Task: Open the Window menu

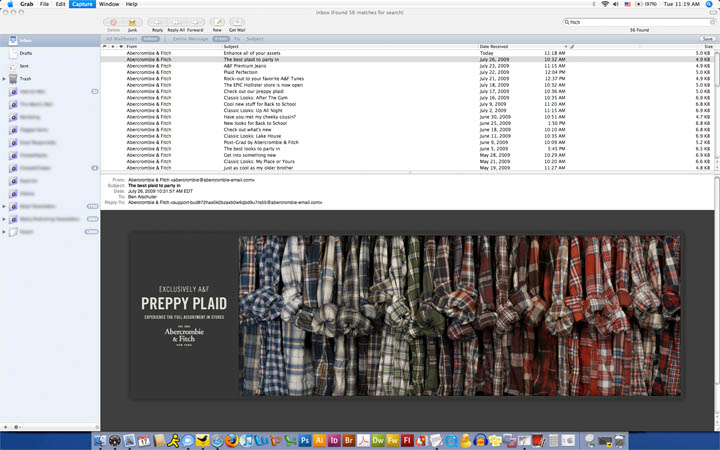Action: (109, 4)
